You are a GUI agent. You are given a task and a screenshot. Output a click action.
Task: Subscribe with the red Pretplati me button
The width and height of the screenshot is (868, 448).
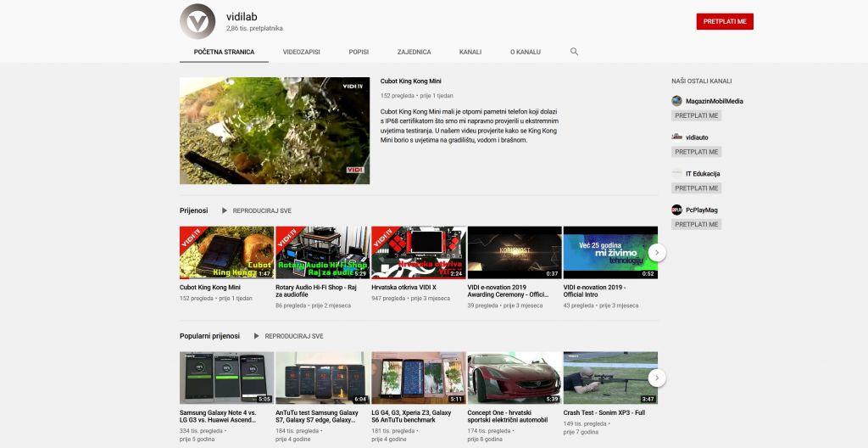click(725, 21)
